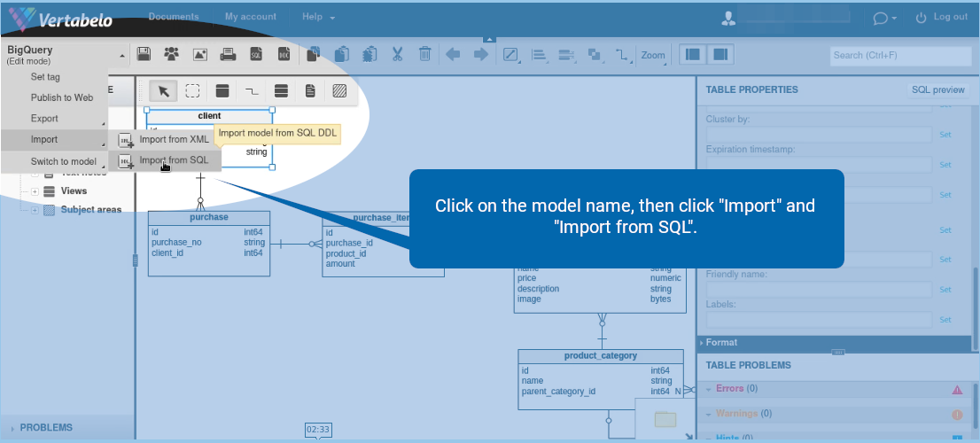Open the Help menu dropdown
The height and width of the screenshot is (443, 980).
point(318,17)
